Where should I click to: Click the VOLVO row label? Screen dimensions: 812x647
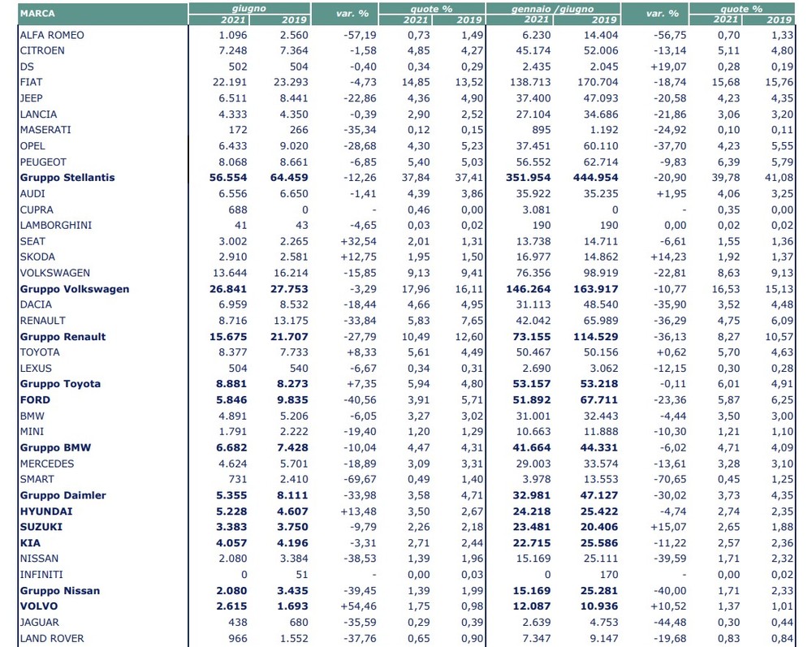click(39, 606)
